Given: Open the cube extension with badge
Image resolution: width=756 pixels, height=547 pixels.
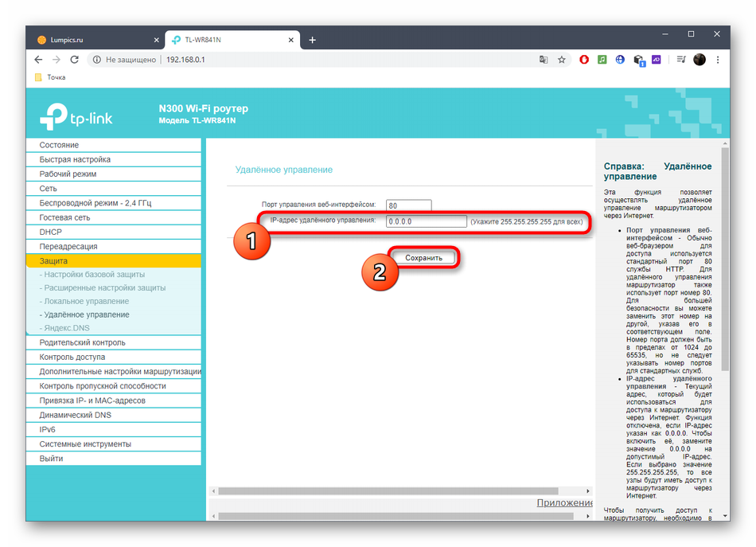Looking at the screenshot, I should click(x=639, y=61).
